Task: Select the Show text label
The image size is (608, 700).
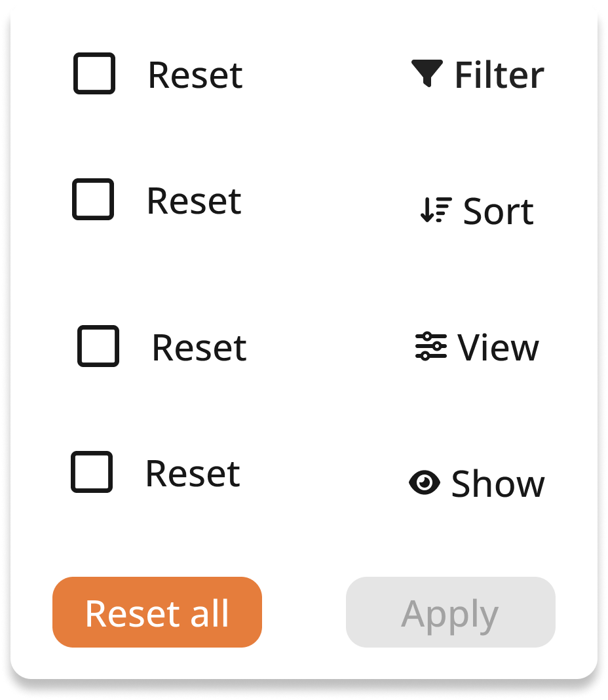Action: pyautogui.click(x=497, y=484)
